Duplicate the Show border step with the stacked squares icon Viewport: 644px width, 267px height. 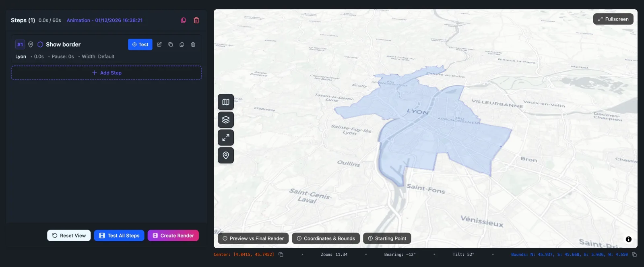(171, 44)
